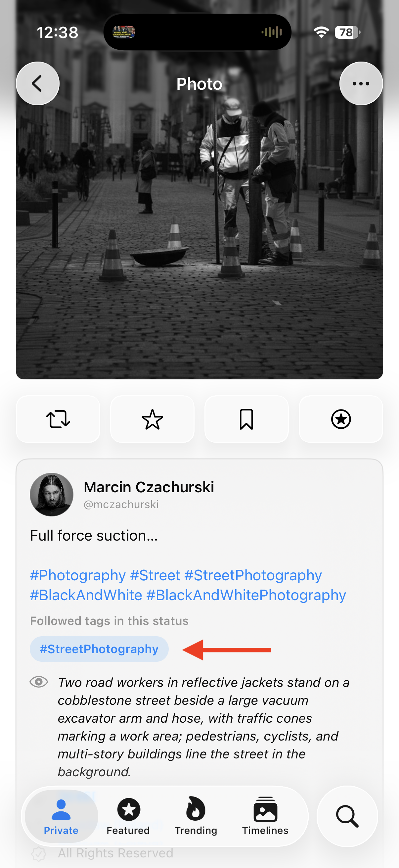Open the @mczachurski profile handle

click(x=121, y=505)
